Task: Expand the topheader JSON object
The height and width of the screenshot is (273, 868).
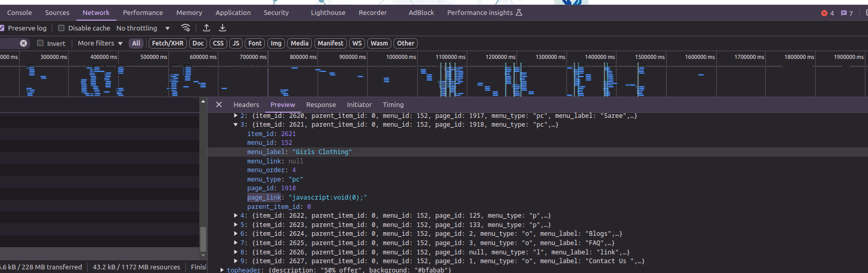Action: pyautogui.click(x=222, y=270)
